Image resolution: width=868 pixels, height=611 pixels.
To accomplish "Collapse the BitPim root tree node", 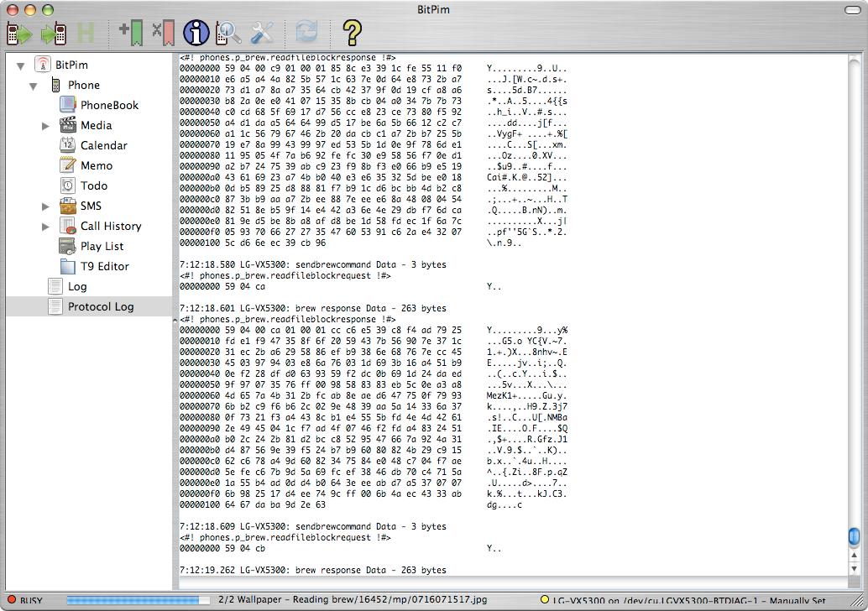I will click(x=20, y=65).
